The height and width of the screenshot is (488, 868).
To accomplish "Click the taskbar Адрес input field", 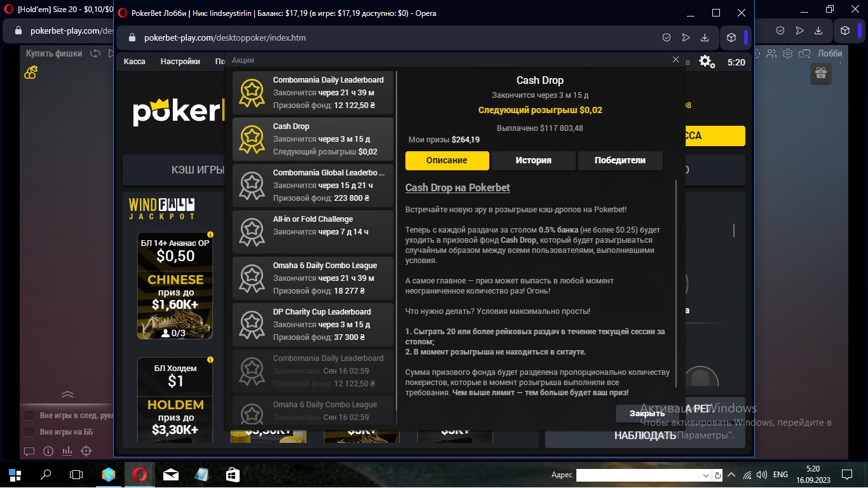I will pos(638,475).
